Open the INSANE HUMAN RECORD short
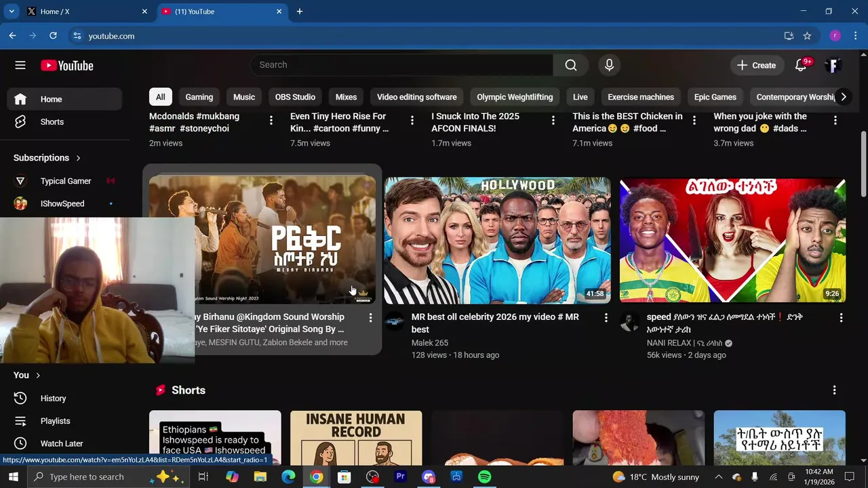This screenshot has height=488, width=868. click(356, 437)
